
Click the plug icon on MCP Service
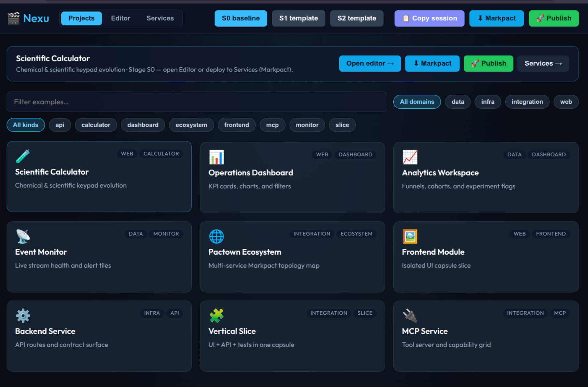(x=410, y=316)
